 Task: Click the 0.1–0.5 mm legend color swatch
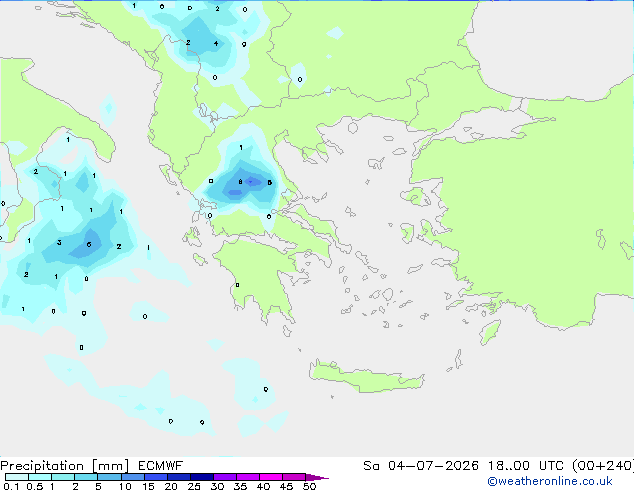[x=17, y=477]
